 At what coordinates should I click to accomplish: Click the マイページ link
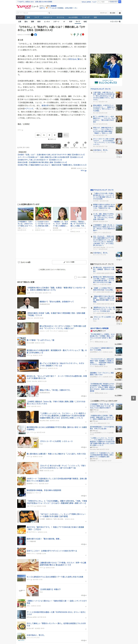click(103, 13)
